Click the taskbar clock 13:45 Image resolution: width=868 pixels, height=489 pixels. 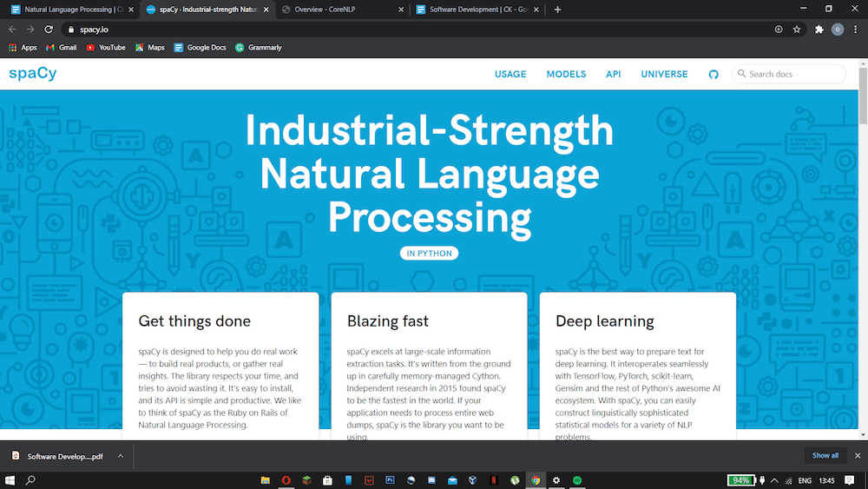pos(826,480)
